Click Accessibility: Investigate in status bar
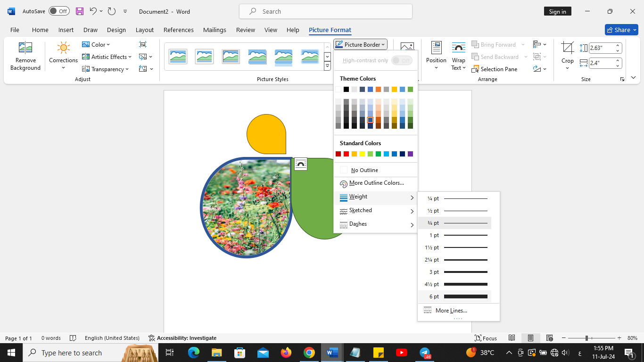Viewport: 644px width, 362px height. (x=182, y=338)
